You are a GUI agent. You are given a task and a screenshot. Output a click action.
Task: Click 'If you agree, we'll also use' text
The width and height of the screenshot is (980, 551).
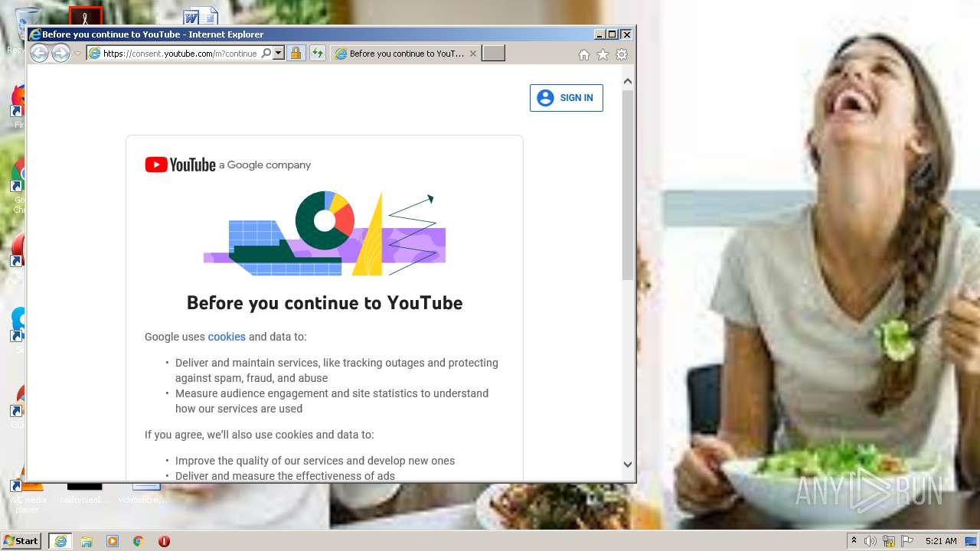tap(260, 435)
